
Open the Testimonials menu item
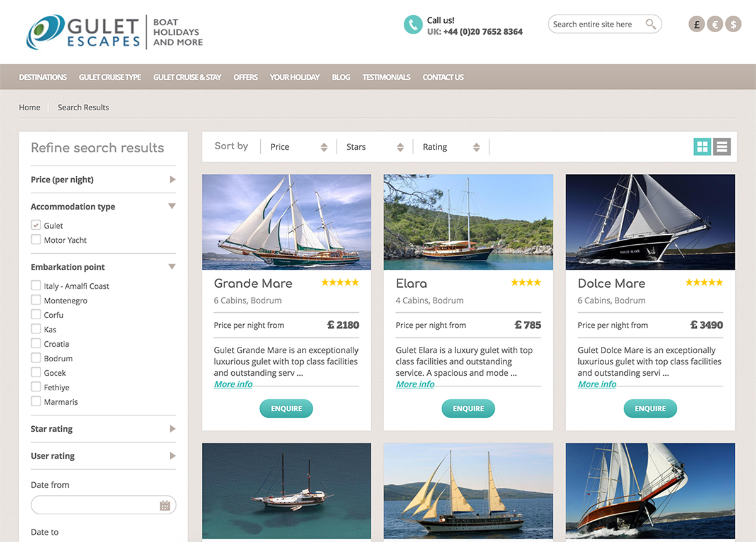coord(386,77)
